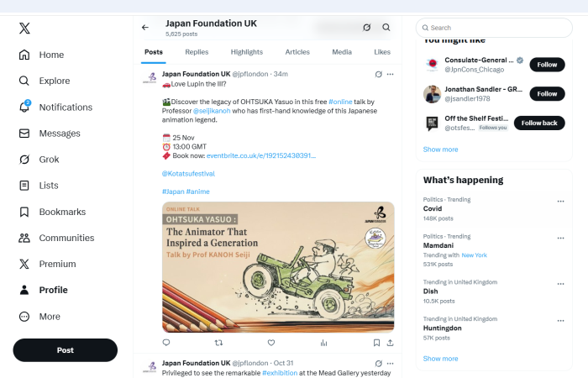
Task: Bookmark the Ohtsuka Yasuo post
Action: click(x=376, y=343)
